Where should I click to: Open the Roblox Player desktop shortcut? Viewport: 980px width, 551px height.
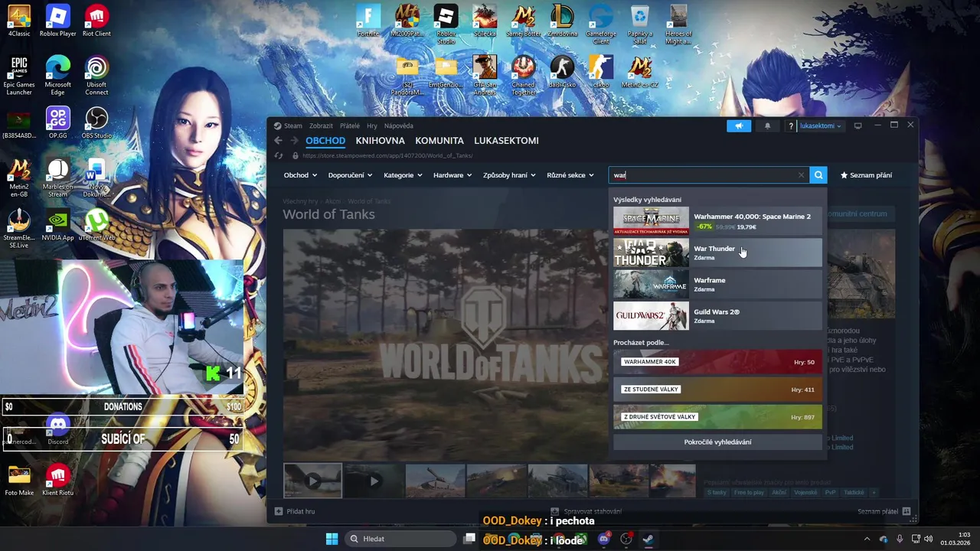pos(57,21)
